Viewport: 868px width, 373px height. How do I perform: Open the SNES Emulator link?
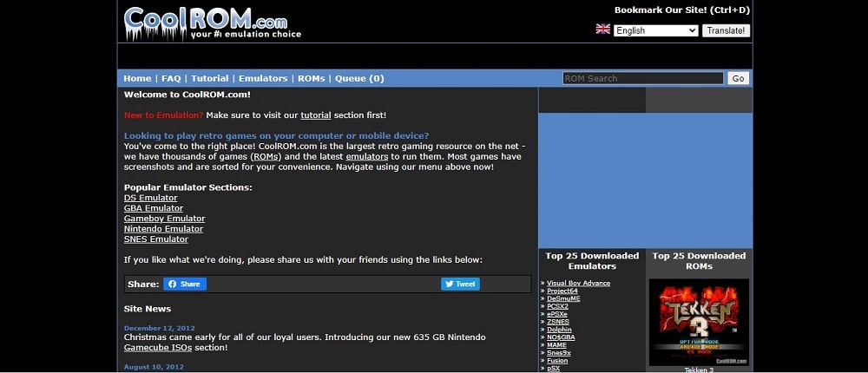click(x=156, y=239)
